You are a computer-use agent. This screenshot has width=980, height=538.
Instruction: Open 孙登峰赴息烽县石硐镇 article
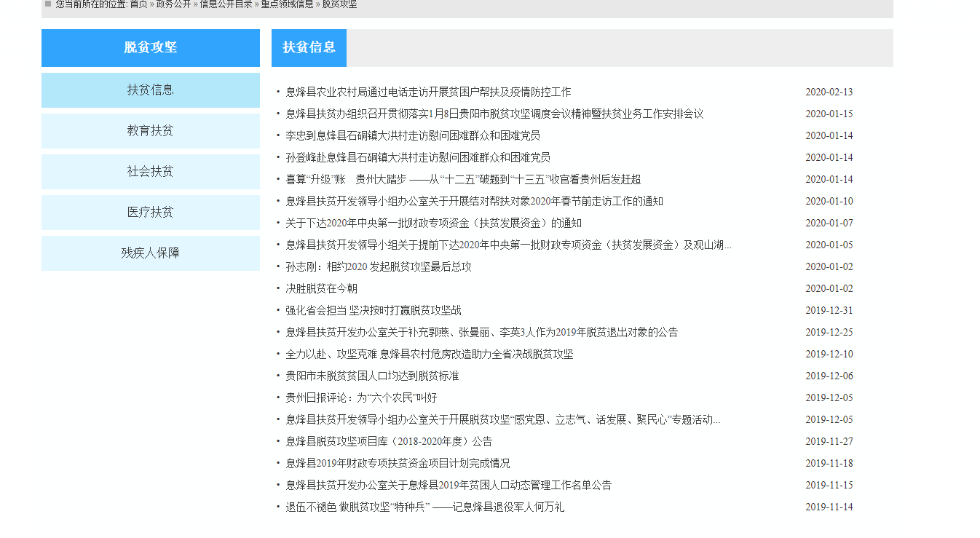tap(417, 158)
